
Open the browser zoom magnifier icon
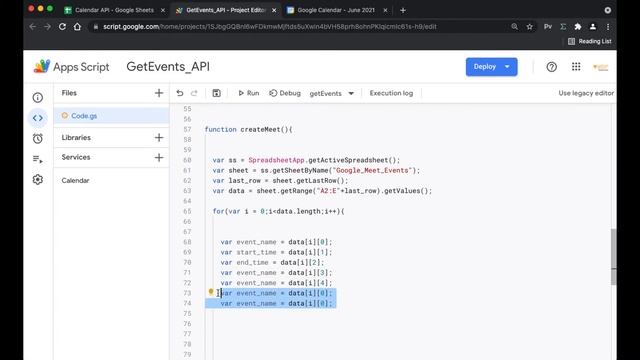514,27
